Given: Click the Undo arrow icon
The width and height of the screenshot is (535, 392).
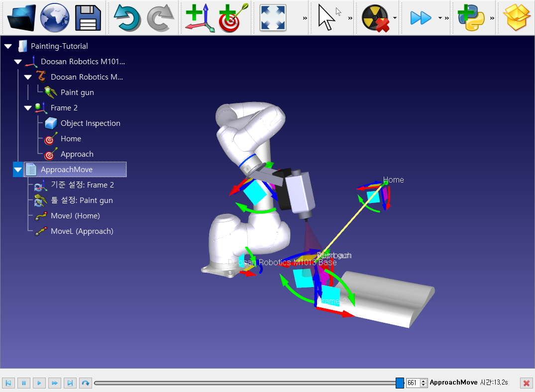Looking at the screenshot, I should click(x=127, y=18).
